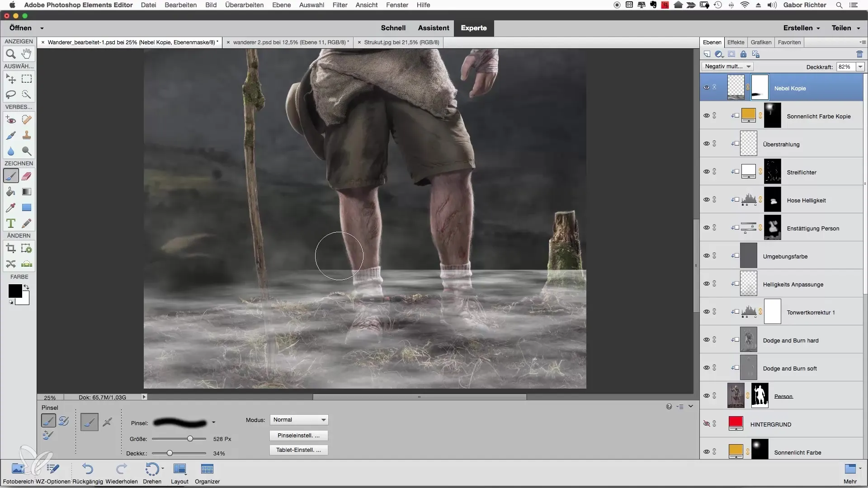
Task: Open the brush Modus Normal dropdown
Action: pyautogui.click(x=299, y=420)
